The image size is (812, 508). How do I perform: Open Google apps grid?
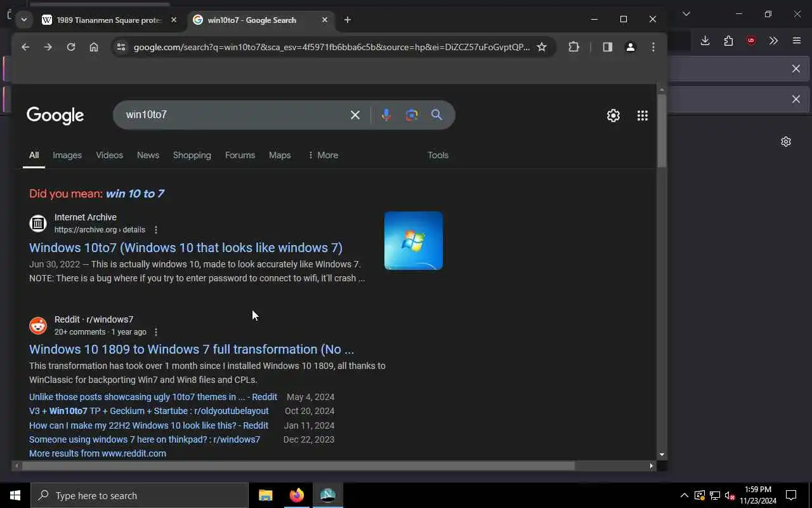click(x=643, y=116)
